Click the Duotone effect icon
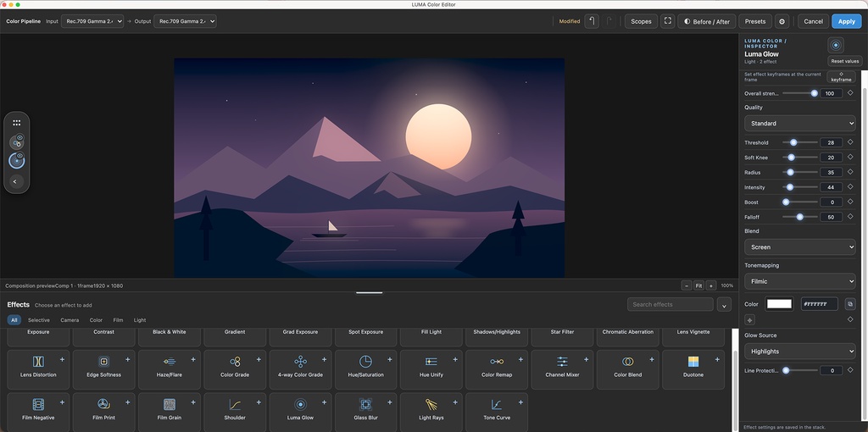The height and width of the screenshot is (432, 868). [x=693, y=362]
